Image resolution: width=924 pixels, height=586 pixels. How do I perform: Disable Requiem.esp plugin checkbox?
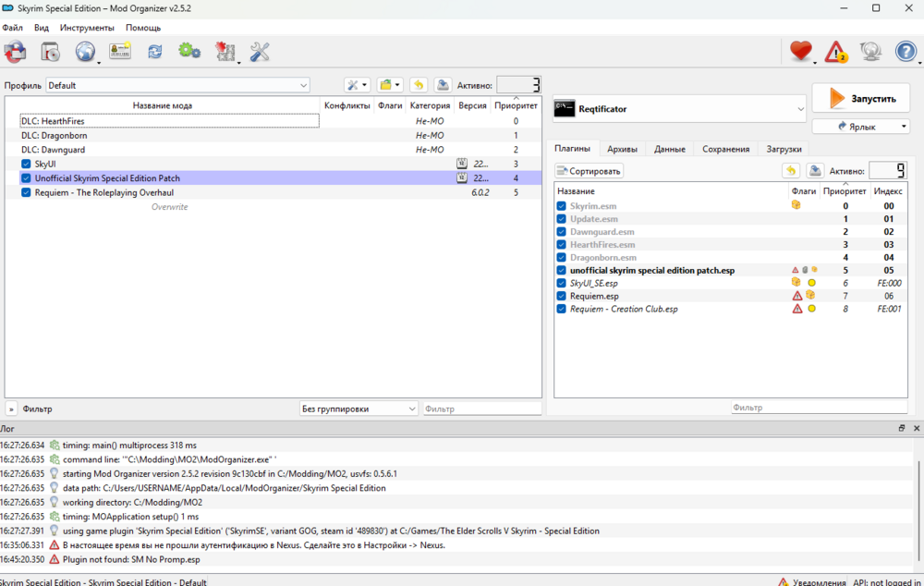click(x=561, y=296)
